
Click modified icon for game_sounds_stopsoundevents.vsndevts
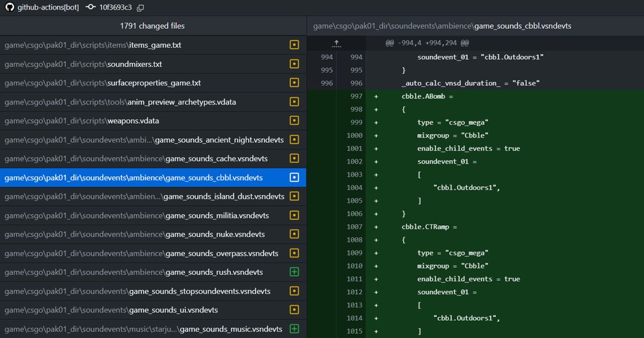(294, 291)
